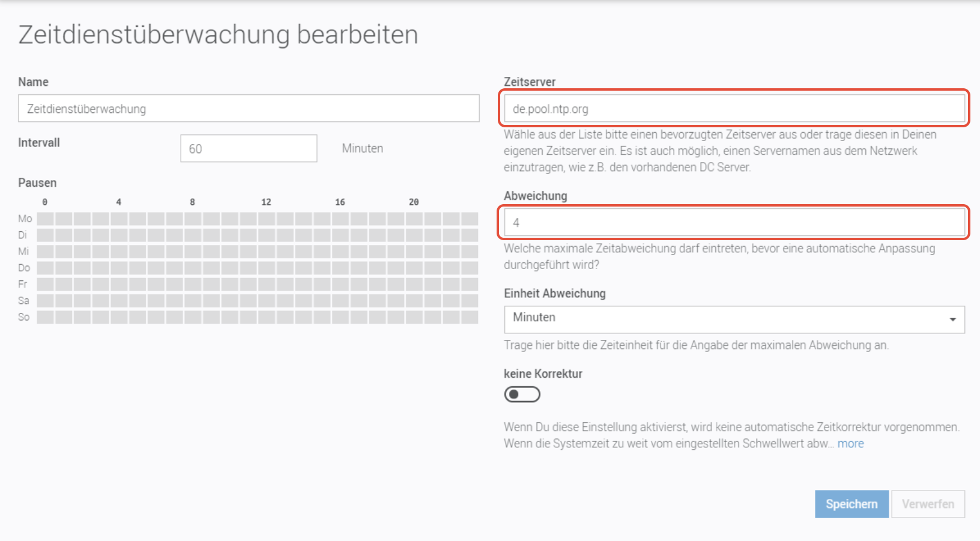This screenshot has width=980, height=541.
Task: Click hour 8 header in Pausen grid
Action: click(193, 202)
